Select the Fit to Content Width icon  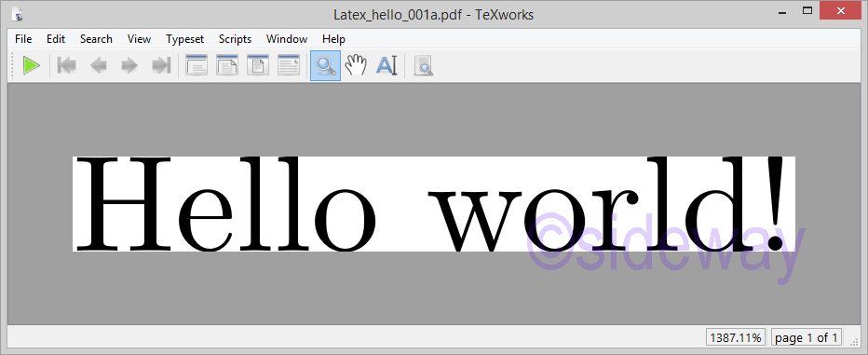pyautogui.click(x=289, y=65)
